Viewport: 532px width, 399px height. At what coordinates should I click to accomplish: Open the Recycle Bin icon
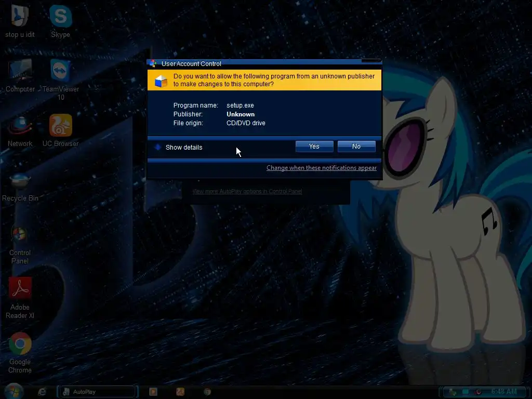[x=20, y=187]
